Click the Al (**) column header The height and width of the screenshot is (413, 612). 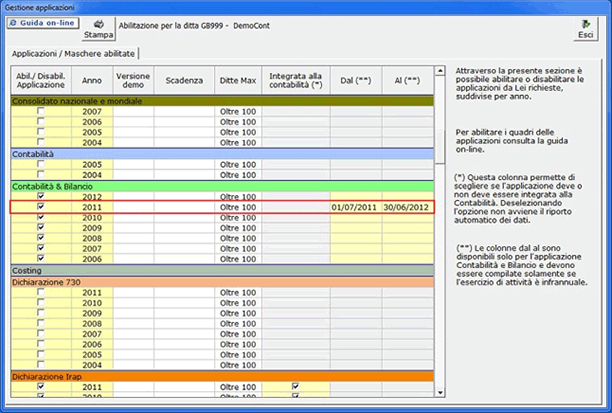pyautogui.click(x=407, y=80)
